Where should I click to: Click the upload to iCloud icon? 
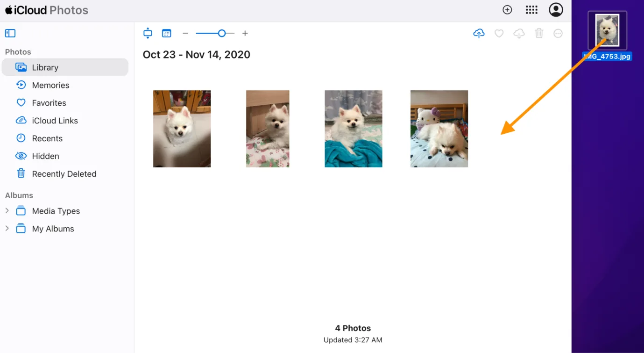[x=479, y=33]
